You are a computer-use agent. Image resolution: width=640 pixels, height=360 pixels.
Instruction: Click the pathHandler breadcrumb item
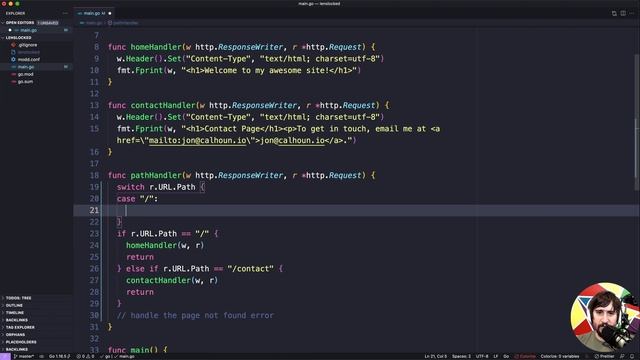pyautogui.click(x=124, y=23)
